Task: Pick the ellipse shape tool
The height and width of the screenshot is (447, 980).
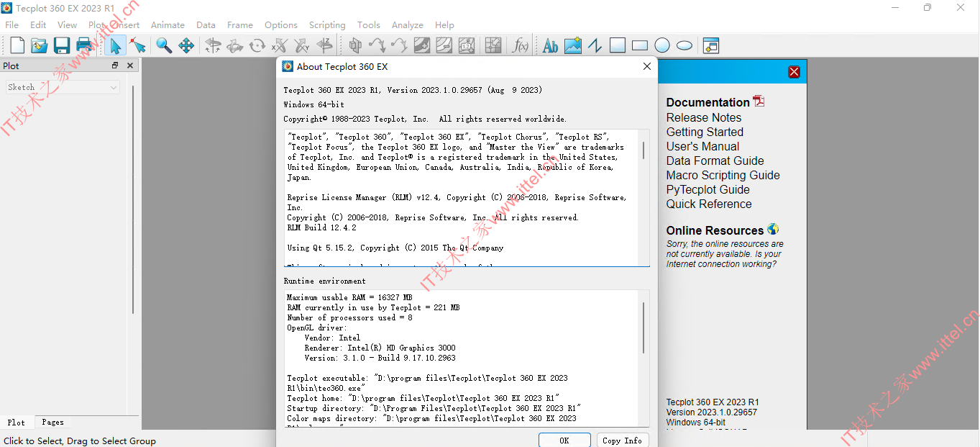Action: [x=684, y=45]
